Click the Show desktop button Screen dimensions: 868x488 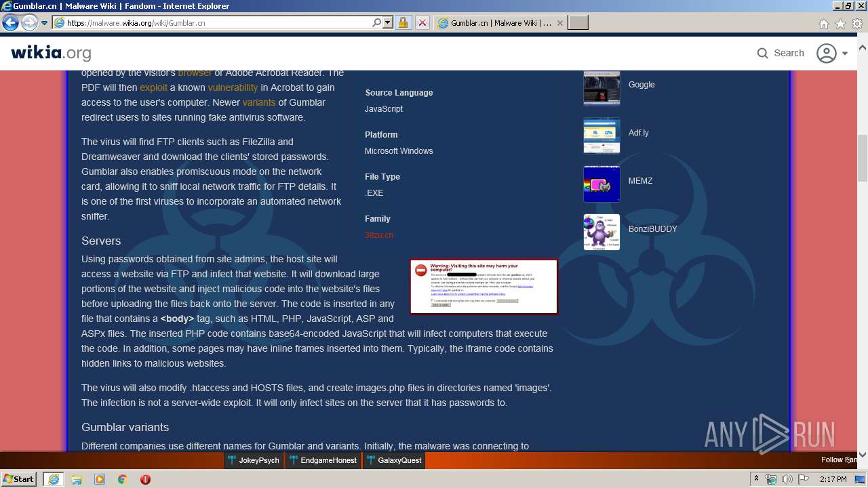pos(861,479)
